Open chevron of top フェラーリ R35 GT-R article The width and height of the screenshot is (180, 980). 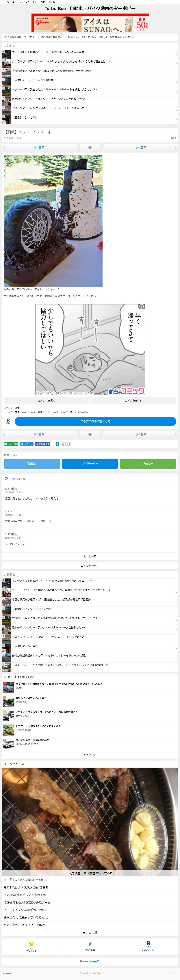click(175, 64)
